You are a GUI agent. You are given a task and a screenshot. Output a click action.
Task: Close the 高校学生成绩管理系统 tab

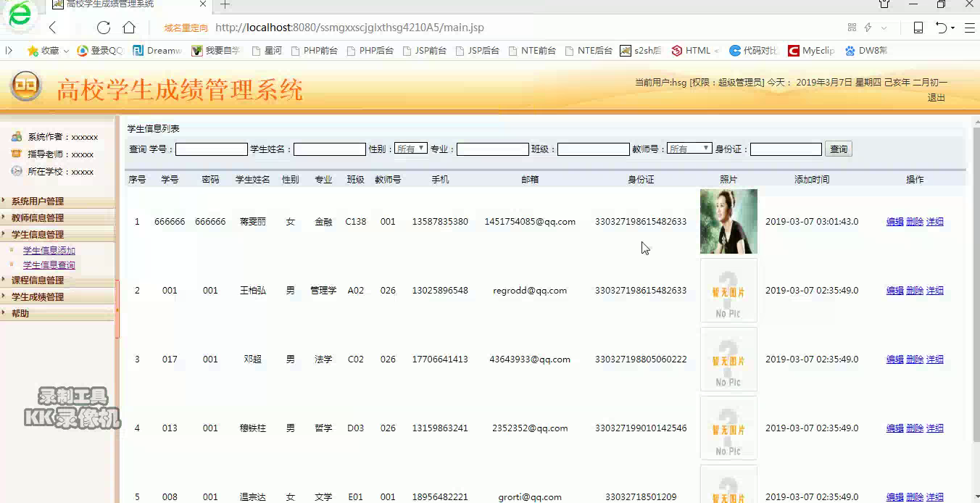click(202, 4)
